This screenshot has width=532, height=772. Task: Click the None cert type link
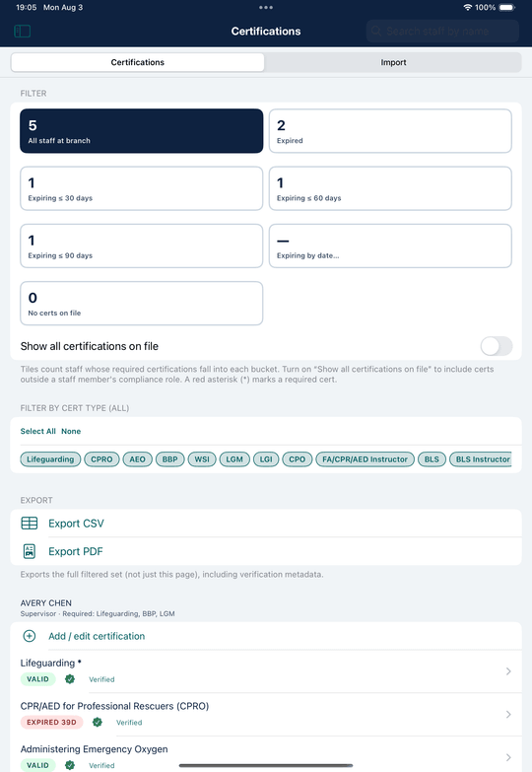tap(71, 431)
